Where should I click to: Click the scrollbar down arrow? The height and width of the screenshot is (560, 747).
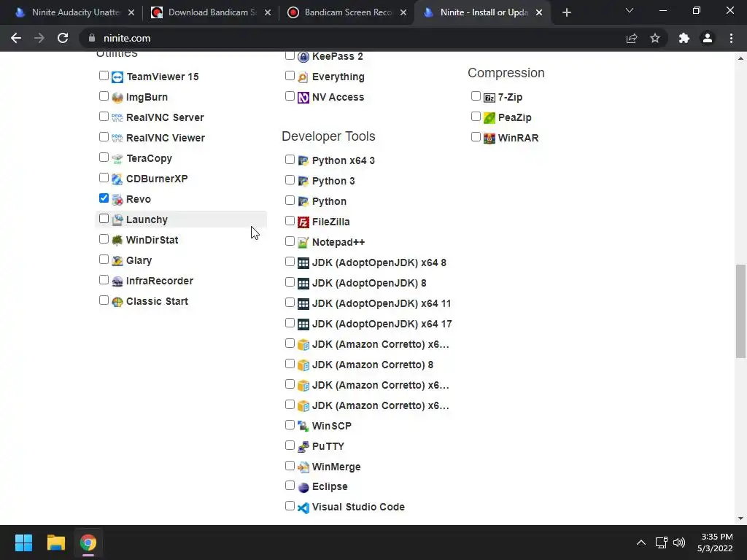coord(740,518)
